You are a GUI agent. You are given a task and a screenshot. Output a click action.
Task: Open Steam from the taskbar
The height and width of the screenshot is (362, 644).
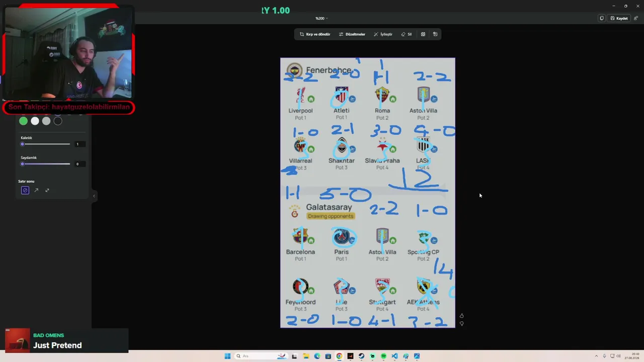click(x=361, y=356)
